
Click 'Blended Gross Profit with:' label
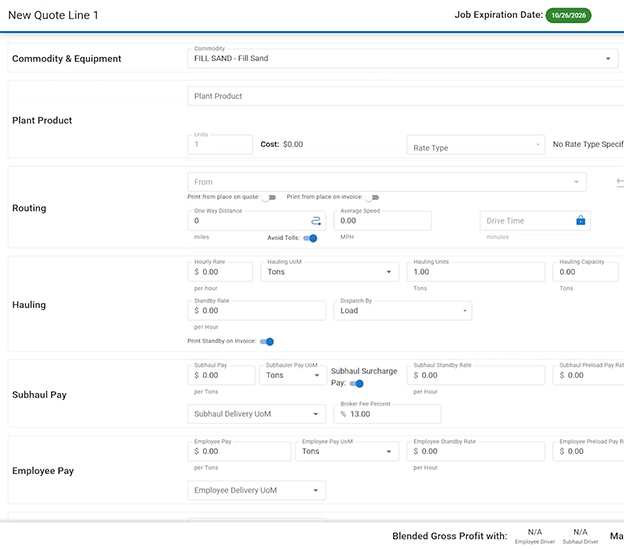pyautogui.click(x=450, y=536)
